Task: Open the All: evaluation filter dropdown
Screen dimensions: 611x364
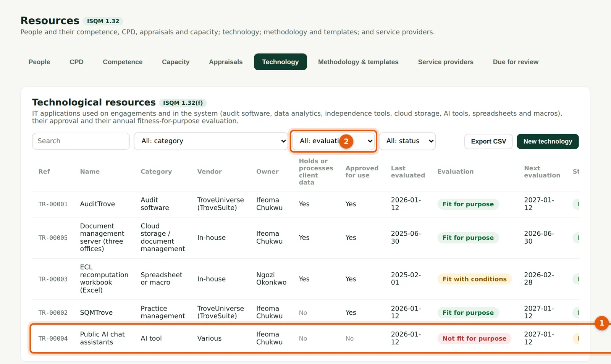Action: click(333, 141)
